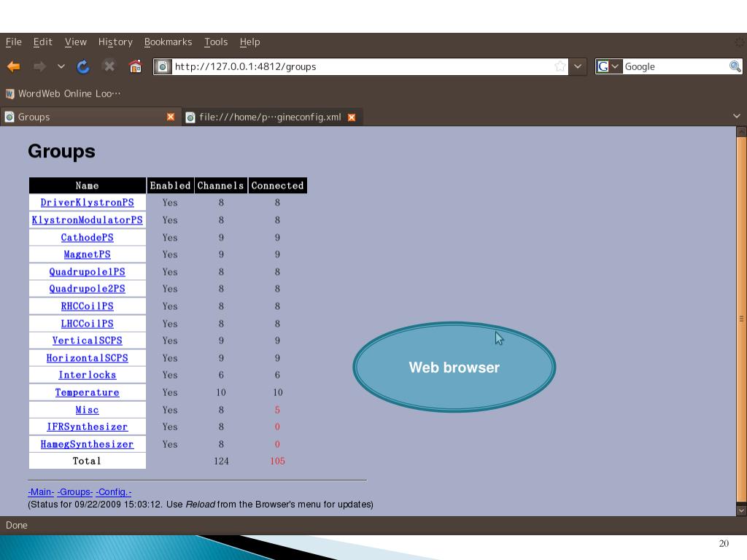Click the -Groups- footer link

tap(75, 492)
